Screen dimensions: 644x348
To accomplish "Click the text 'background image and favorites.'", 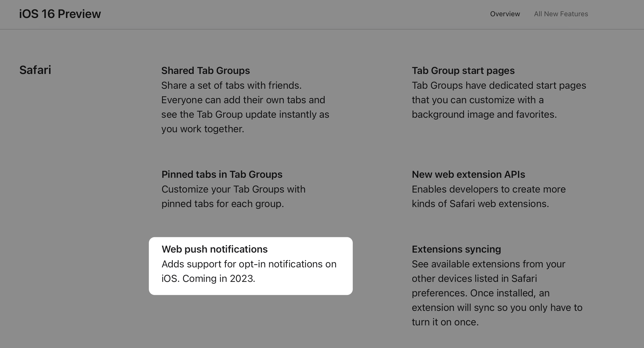I will pos(484,114).
